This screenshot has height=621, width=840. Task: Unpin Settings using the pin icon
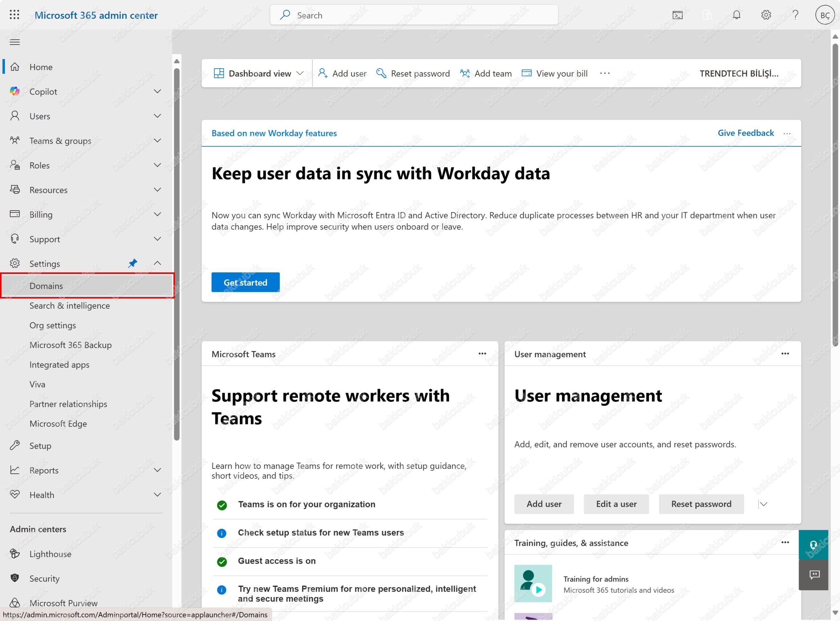(132, 263)
